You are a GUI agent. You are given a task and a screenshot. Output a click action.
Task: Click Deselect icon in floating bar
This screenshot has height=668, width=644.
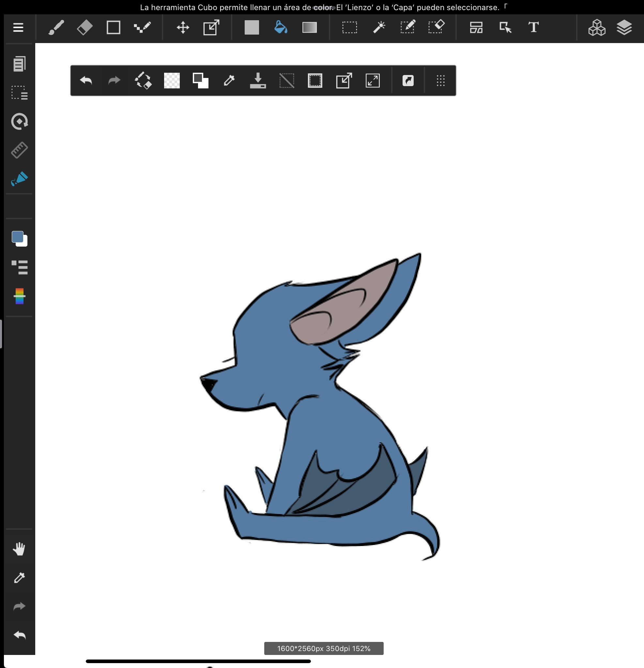pos(287,81)
